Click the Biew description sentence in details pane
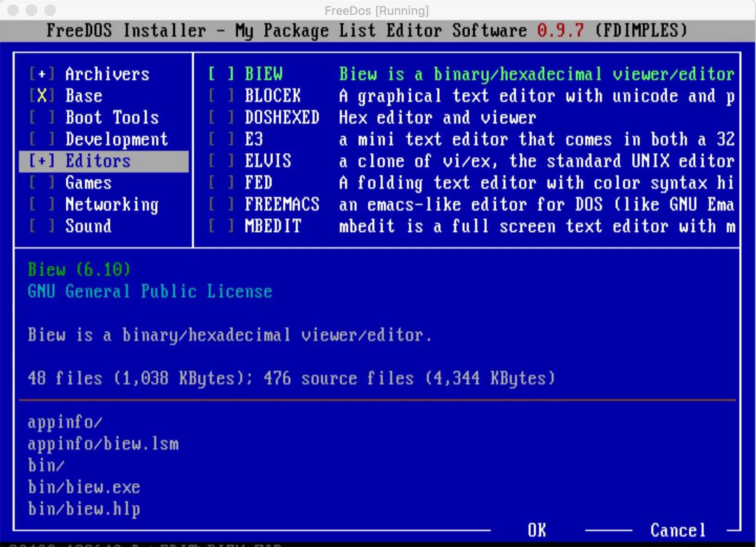Image resolution: width=756 pixels, height=547 pixels. point(230,335)
